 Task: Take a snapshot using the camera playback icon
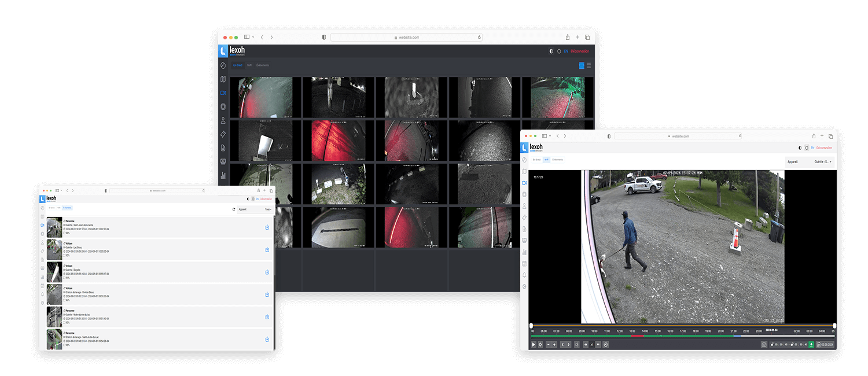764,344
